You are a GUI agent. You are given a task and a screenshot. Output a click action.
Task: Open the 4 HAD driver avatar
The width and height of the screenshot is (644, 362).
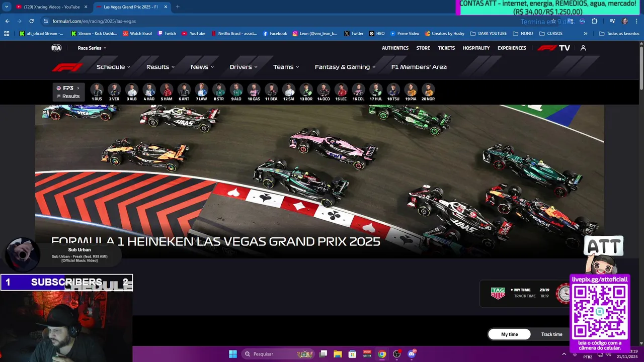tap(149, 92)
